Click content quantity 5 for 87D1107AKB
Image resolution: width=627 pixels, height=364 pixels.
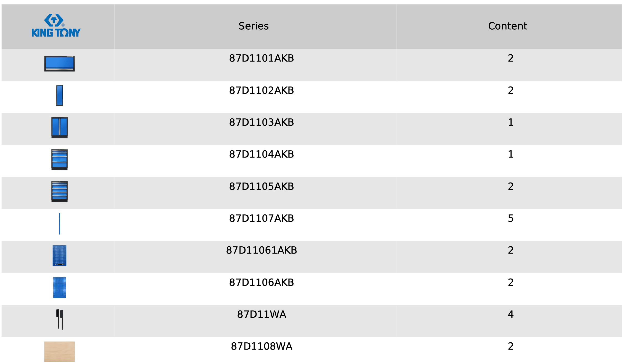click(x=511, y=218)
